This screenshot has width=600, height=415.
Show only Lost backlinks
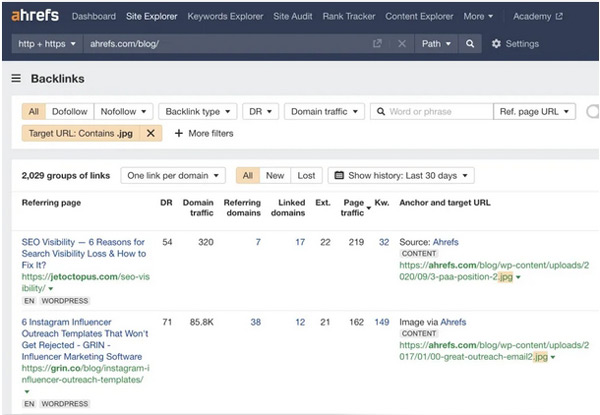point(306,176)
